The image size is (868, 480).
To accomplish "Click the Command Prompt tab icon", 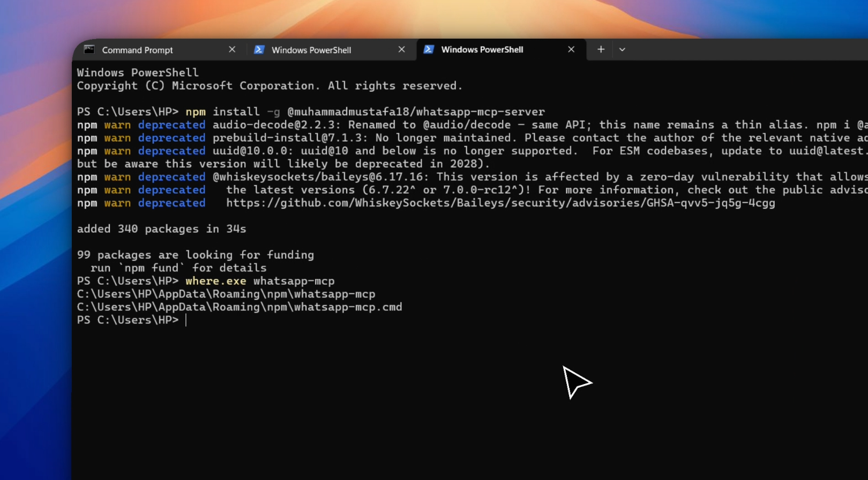I will coord(89,49).
